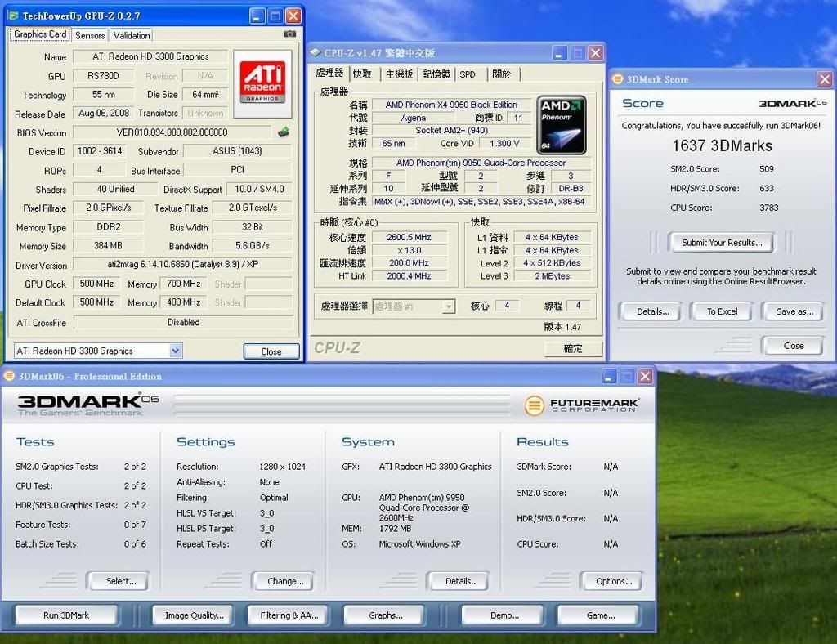837x644 pixels.
Task: Click the Run 3DMark button
Action: 66,615
